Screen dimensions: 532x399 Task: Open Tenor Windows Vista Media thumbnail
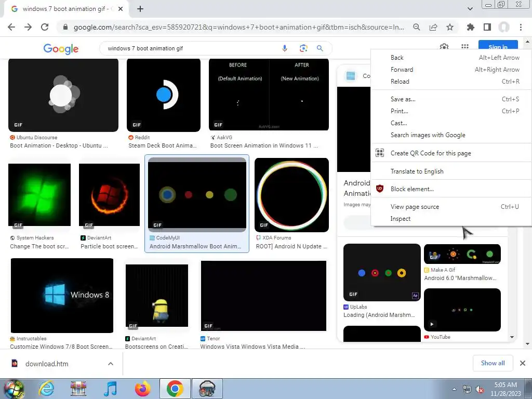263,296
